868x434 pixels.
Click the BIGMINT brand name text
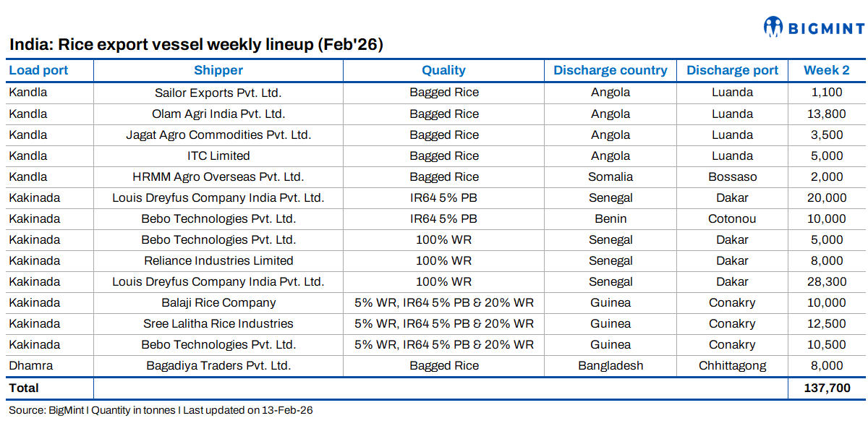[825, 29]
